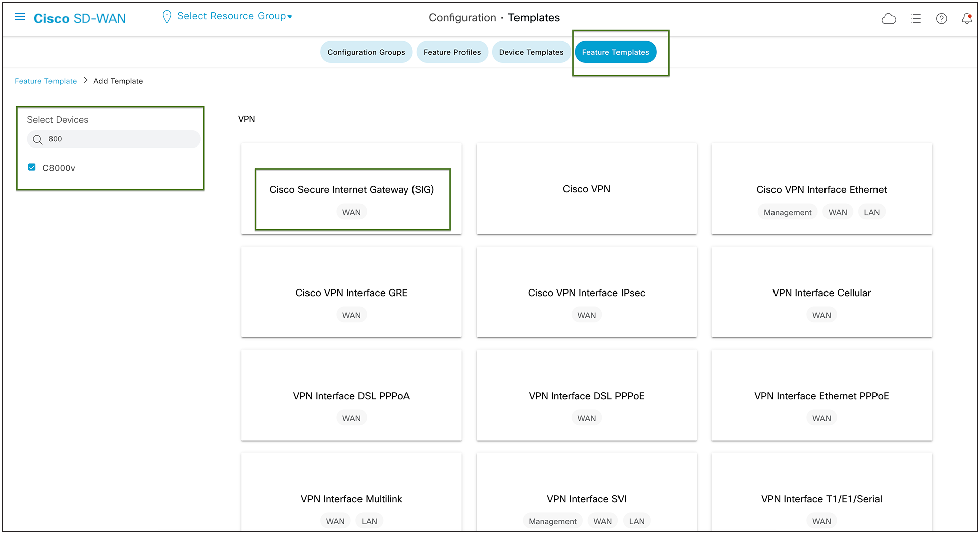Open the task list icon
Viewport: 980px width, 534px height.
[916, 19]
